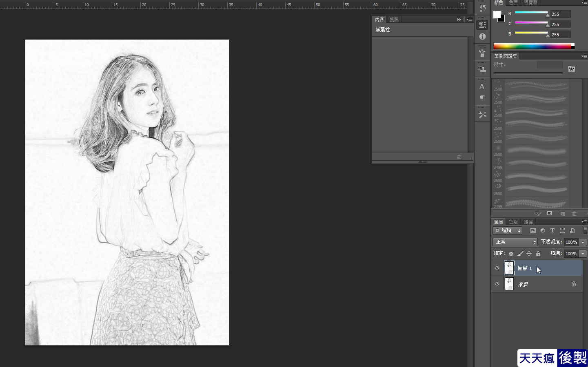Pick a color from the spectrum ramp
The width and height of the screenshot is (588, 367).
point(534,46)
